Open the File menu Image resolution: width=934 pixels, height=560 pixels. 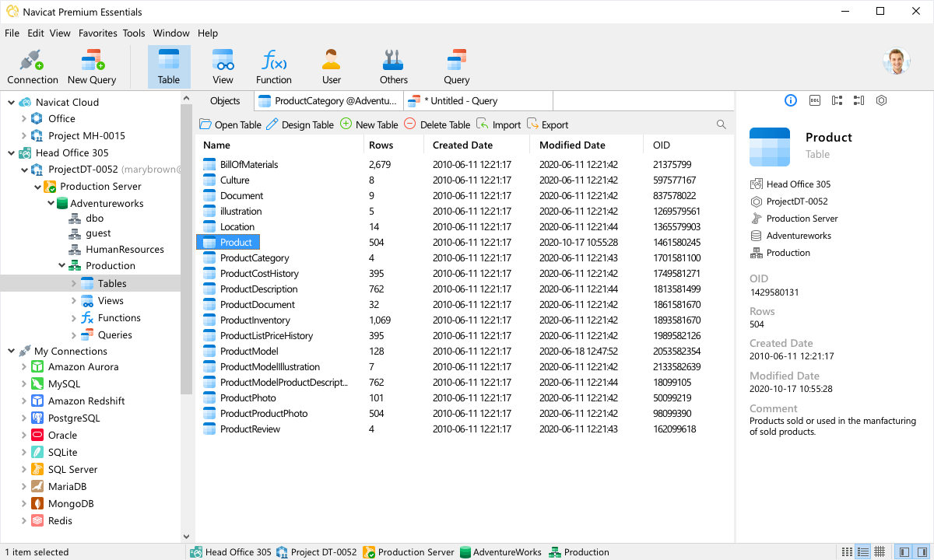[12, 33]
